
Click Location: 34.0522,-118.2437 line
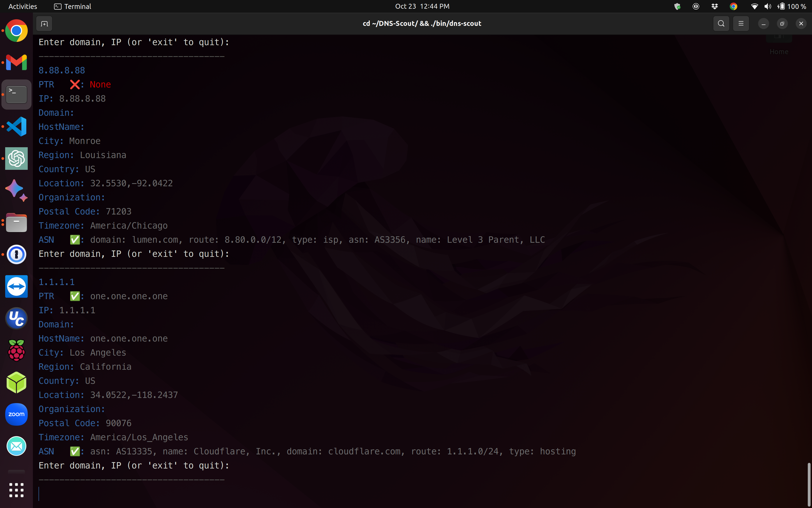point(108,395)
